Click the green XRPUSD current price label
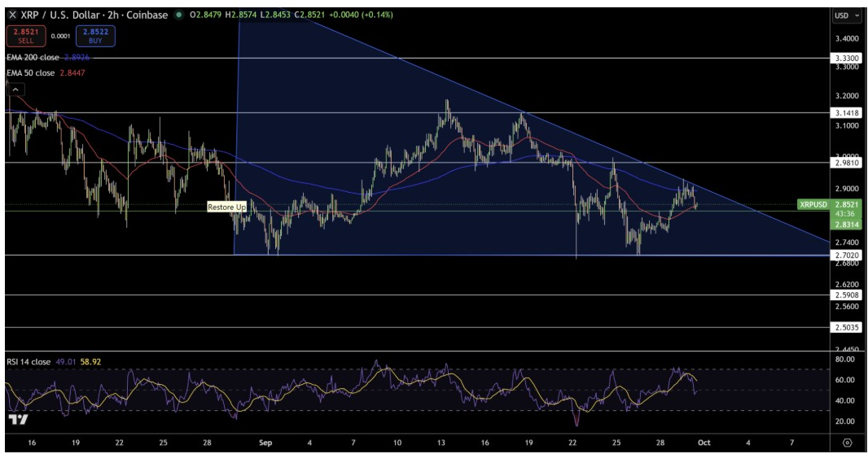This screenshot has width=868, height=454. (814, 205)
